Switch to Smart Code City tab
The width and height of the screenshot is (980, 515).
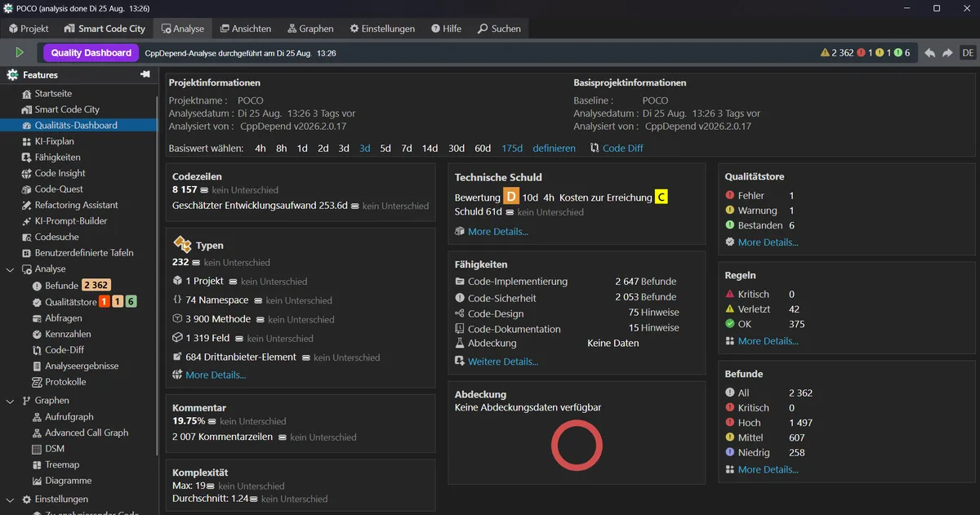click(x=105, y=29)
